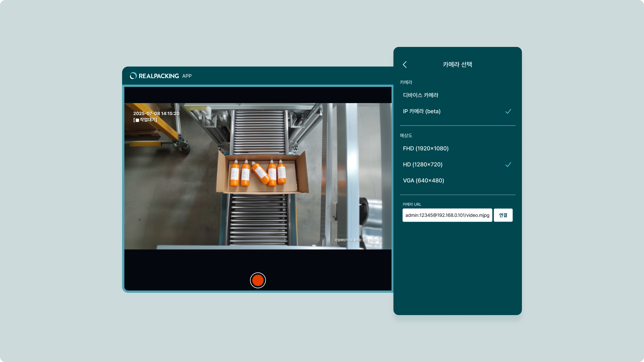Click the REALPACKING brand text
This screenshot has width=644, height=362.
coord(159,76)
